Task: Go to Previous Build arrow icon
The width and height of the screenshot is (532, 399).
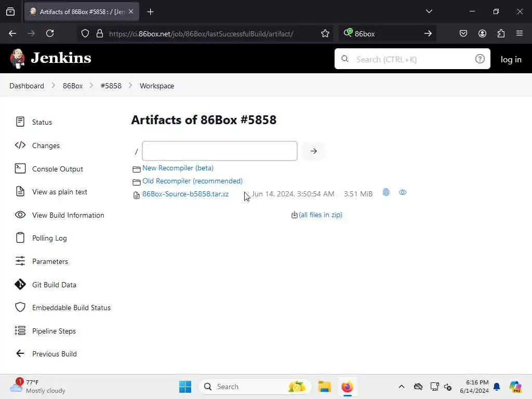Action: pos(20,353)
